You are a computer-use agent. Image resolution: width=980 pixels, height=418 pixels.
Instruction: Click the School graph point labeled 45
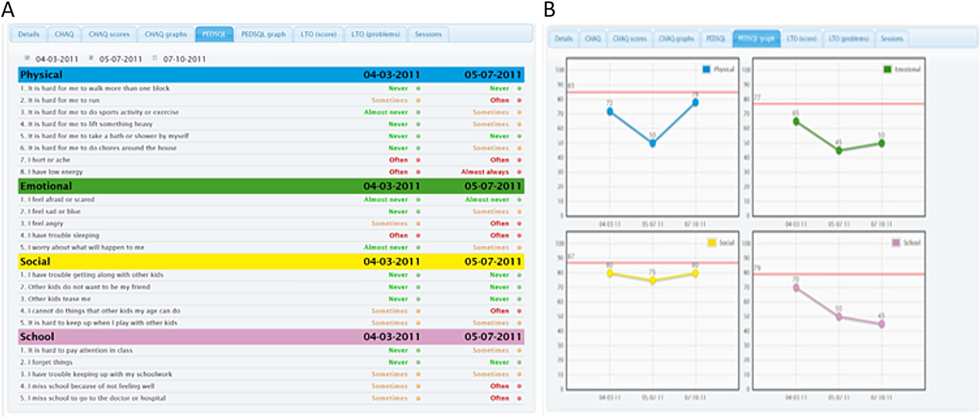click(882, 324)
